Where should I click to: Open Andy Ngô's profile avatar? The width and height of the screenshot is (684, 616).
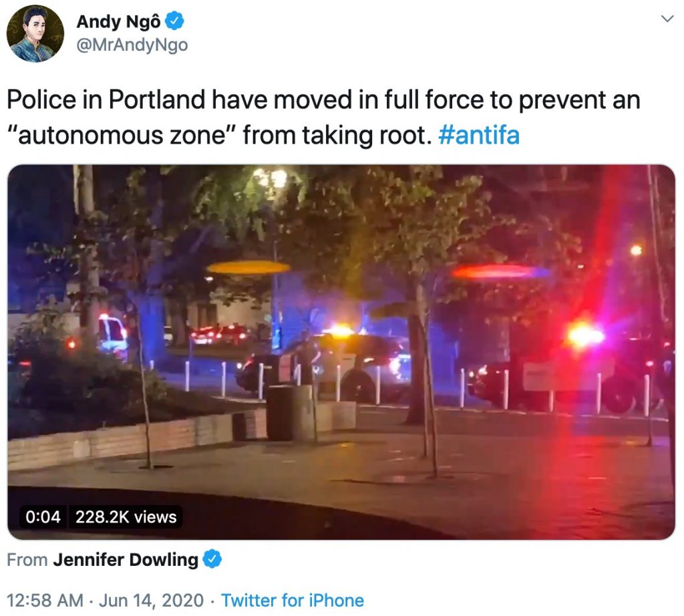click(x=35, y=33)
